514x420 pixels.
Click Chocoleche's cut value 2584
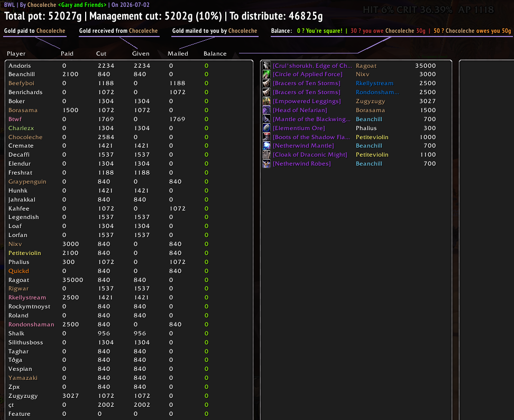coord(106,137)
